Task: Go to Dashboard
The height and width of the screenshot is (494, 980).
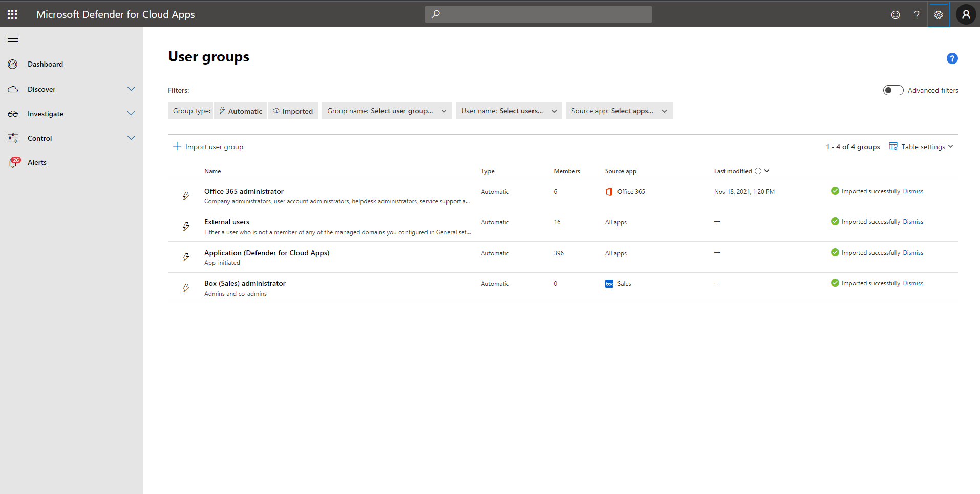Action: click(x=46, y=64)
